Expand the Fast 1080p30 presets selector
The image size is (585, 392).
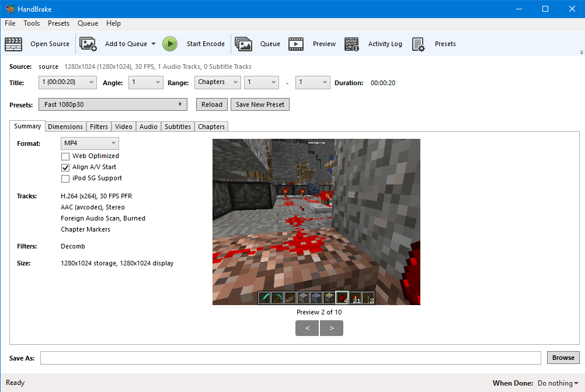click(x=113, y=104)
